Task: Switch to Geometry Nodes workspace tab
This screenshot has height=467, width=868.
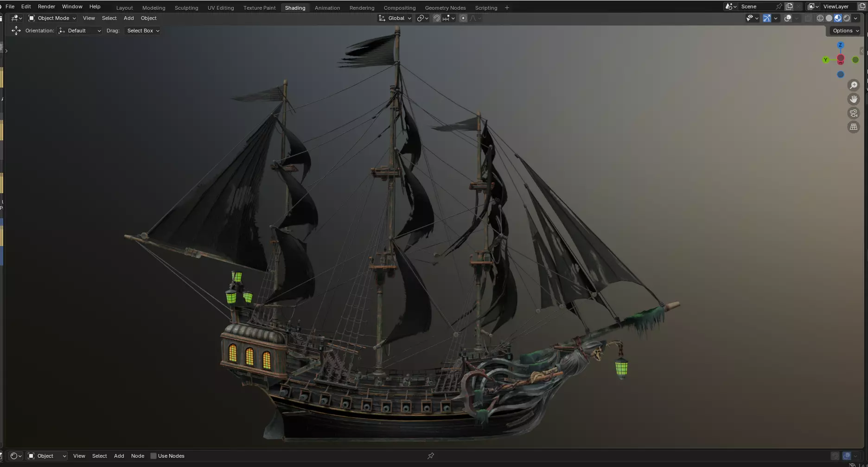Action: 445,8
